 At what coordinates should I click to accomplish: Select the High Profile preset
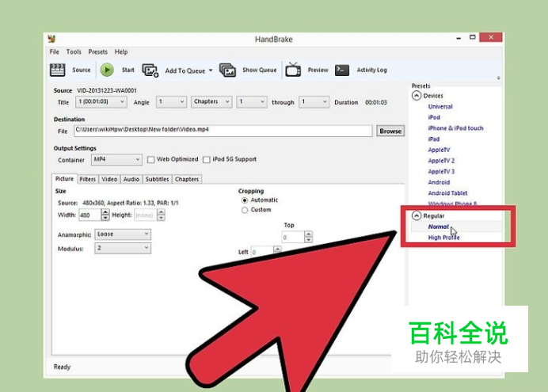tap(443, 238)
